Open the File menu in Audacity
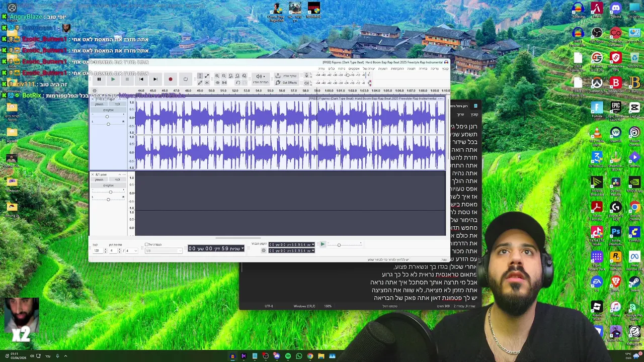This screenshot has width=644, height=362. tap(445, 68)
